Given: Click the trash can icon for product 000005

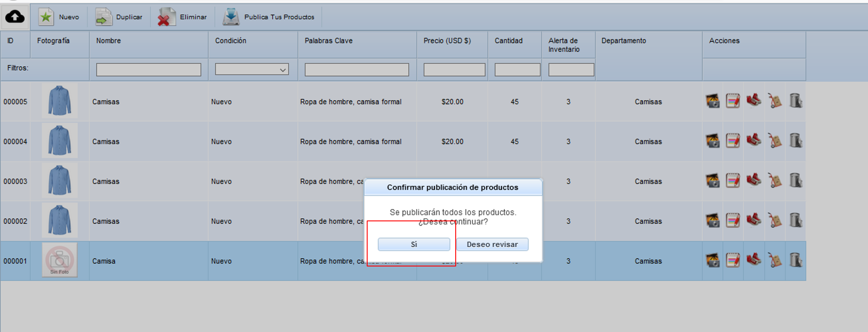Looking at the screenshot, I should coord(796,101).
